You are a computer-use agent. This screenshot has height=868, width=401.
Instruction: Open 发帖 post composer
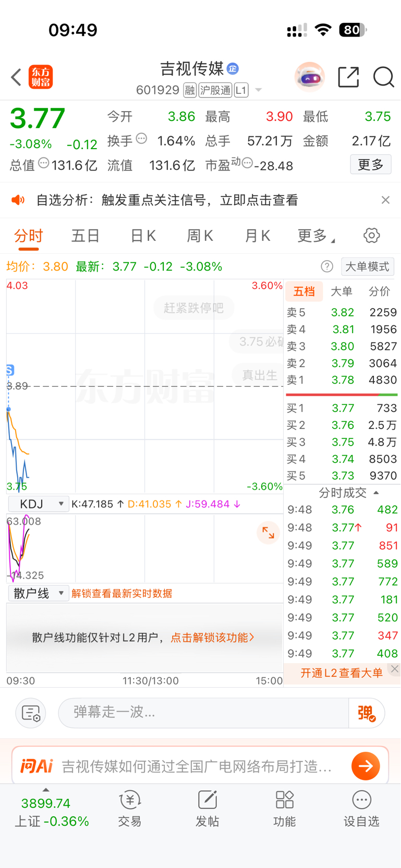(x=207, y=809)
